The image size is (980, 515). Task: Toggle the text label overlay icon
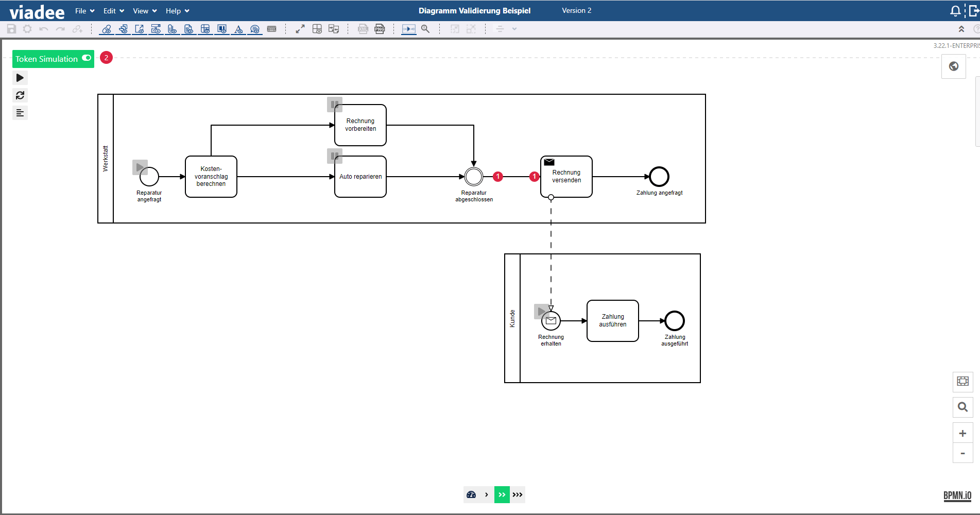tap(238, 29)
